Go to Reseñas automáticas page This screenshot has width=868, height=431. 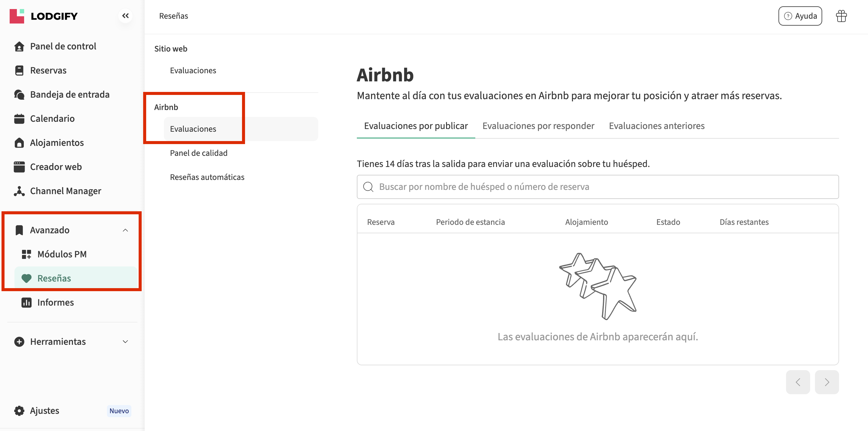click(x=207, y=177)
